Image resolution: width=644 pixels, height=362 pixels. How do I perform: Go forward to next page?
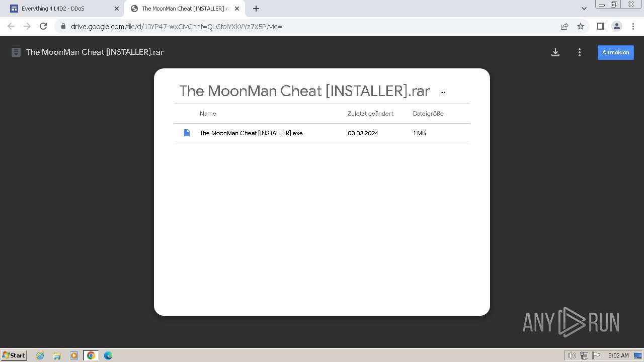pyautogui.click(x=27, y=26)
